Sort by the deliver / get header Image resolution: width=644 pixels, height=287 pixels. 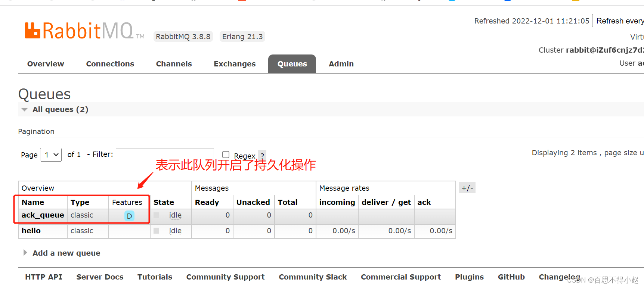386,202
